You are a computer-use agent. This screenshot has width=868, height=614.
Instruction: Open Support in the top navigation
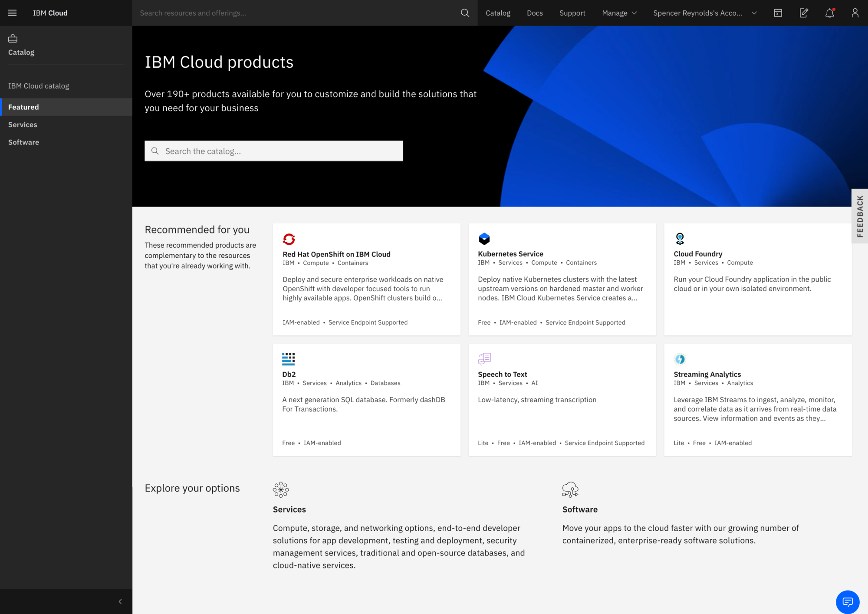[x=572, y=13]
